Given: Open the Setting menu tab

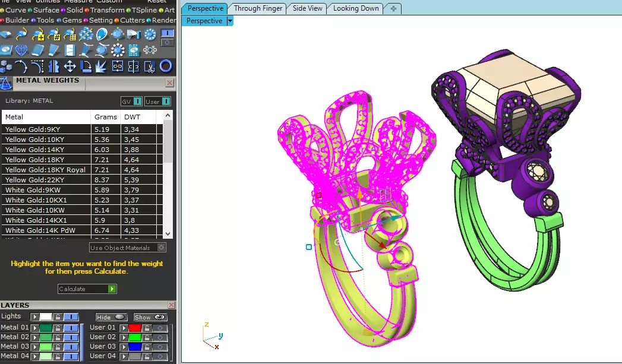Looking at the screenshot, I should click(101, 20).
